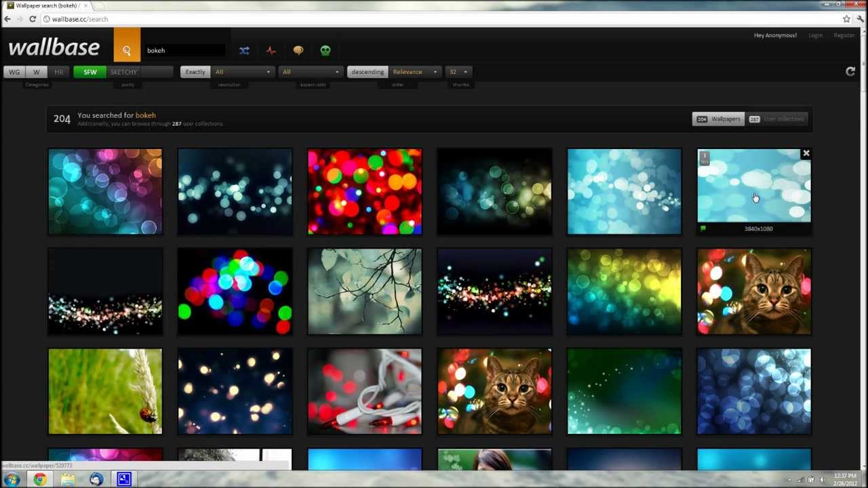
Task: Open the third-row cat with bokeh thumbnail
Action: [494, 391]
